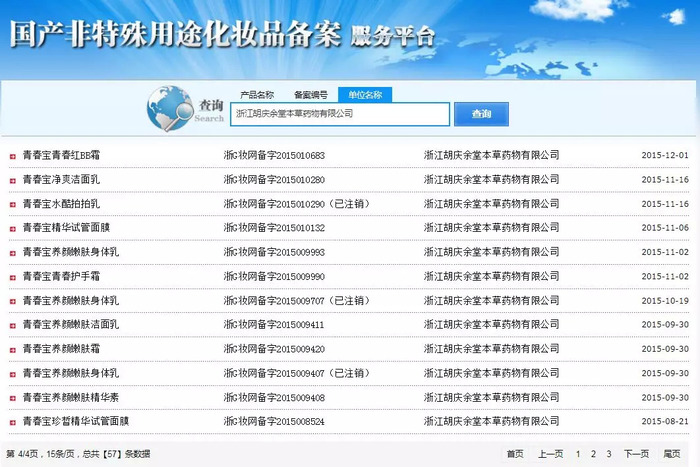Screen dimensions: 700x467
Task: Expand the red plus icon beside 青春宝养颜嫩肤精华素
Action: (12, 399)
